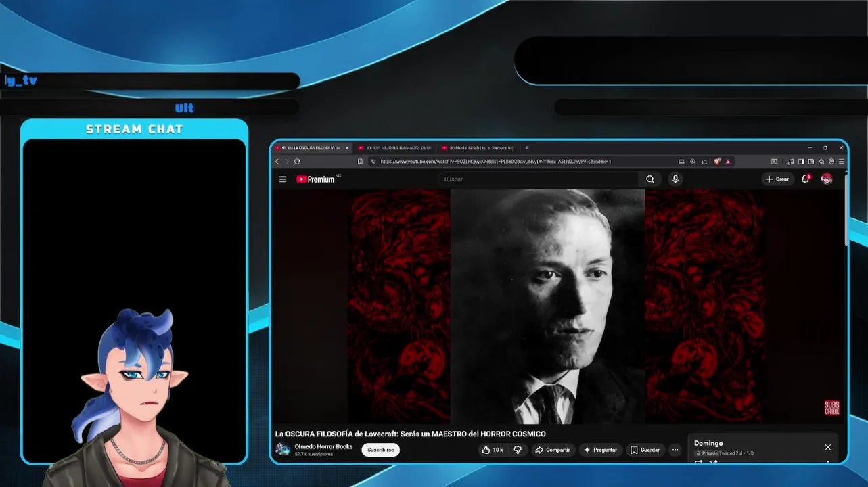Viewport: 868px width, 487px height.
Task: Open the YouTube account avatar menu
Action: coord(827,179)
